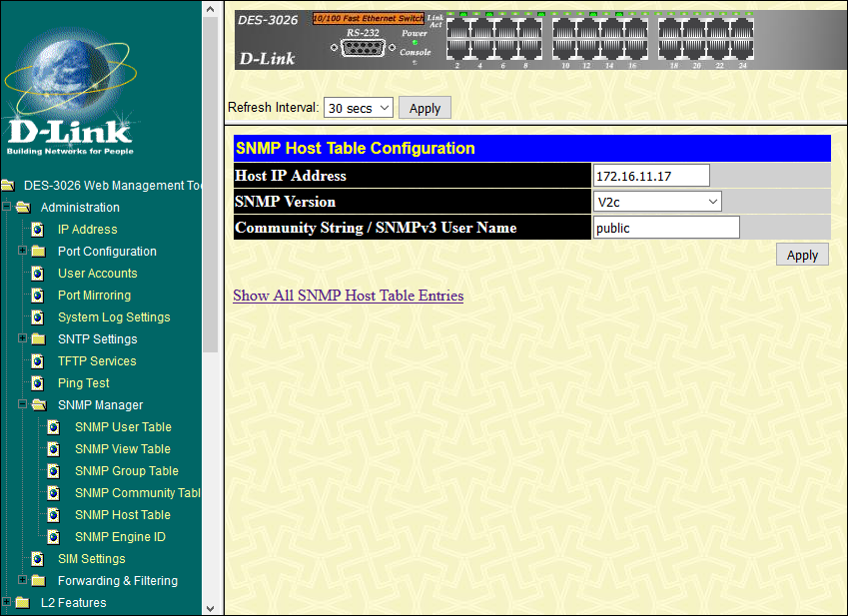Click the IP Address page icon

point(38,229)
